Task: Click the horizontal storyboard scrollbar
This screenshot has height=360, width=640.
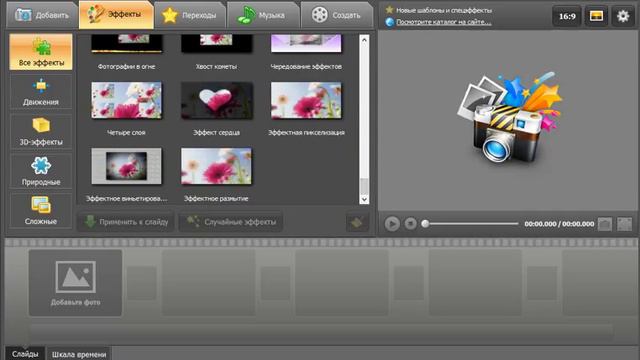Action: pos(321,332)
